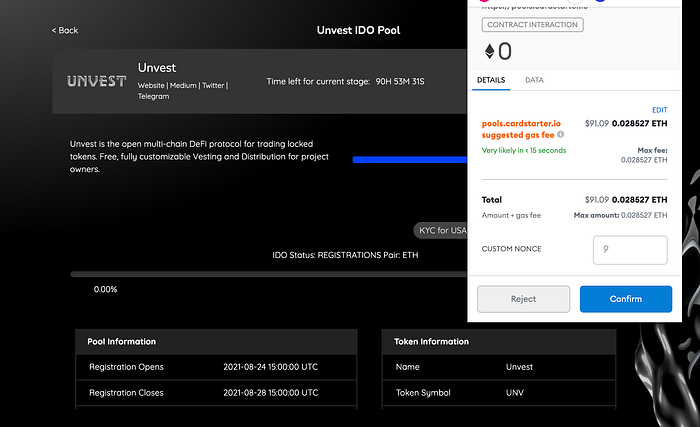Viewport: 700px width, 427px height.
Task: Click the time left 90H 53M 31S
Action: [x=400, y=81]
